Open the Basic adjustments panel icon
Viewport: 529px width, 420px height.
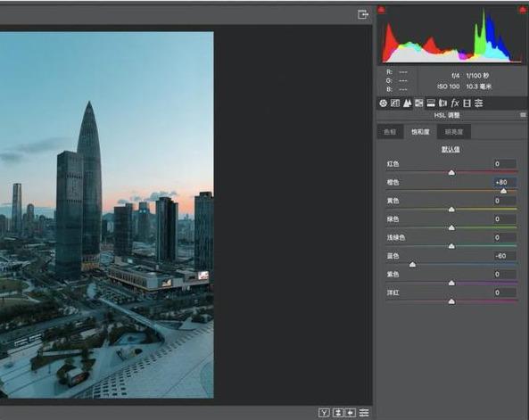click(x=383, y=103)
